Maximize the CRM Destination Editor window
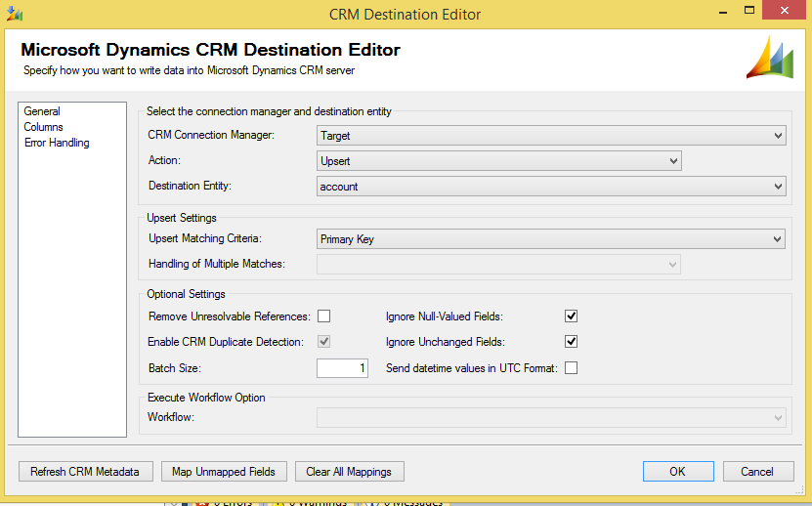Image resolution: width=812 pixels, height=506 pixels. (748, 11)
